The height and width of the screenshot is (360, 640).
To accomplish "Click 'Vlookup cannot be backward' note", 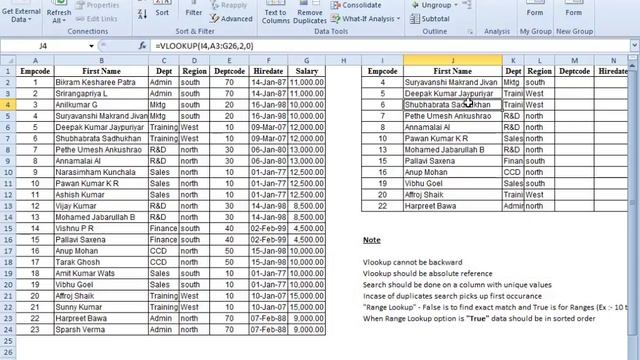I will click(412, 262).
